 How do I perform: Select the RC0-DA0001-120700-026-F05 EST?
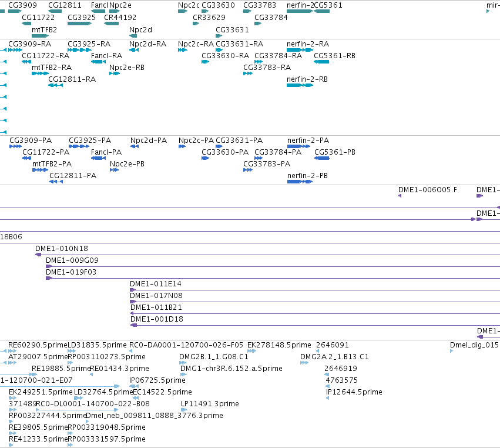coord(131,351)
